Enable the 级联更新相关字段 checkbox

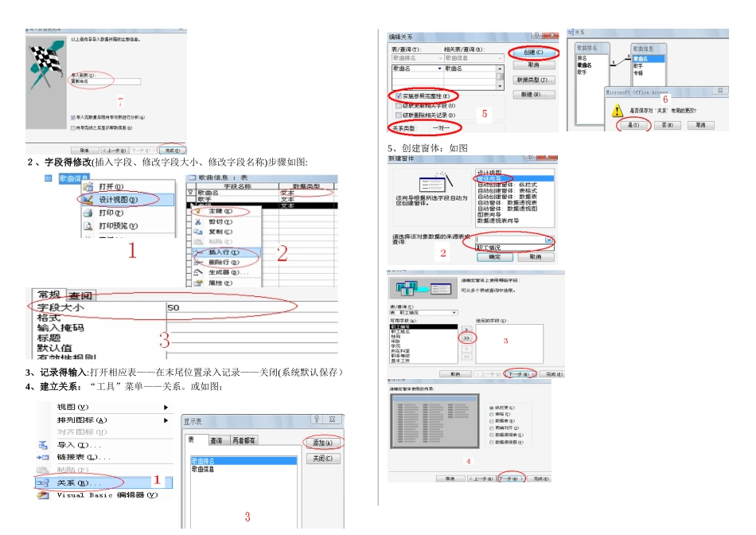[x=399, y=106]
